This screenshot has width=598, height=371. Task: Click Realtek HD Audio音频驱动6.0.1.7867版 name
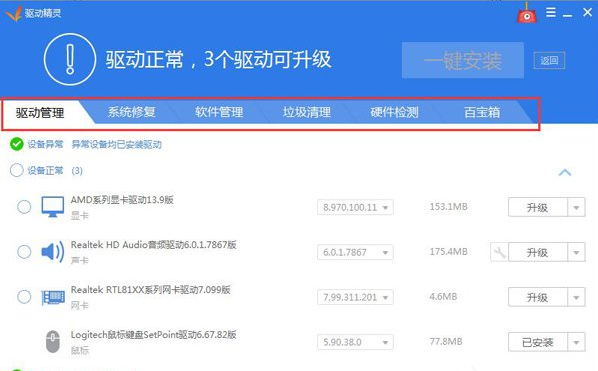pos(154,245)
